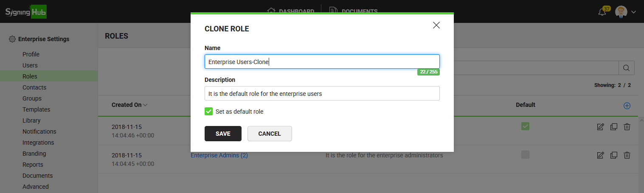Toggle default checkbox for Enterprise Admins row
644x193 pixels.
pos(525,155)
